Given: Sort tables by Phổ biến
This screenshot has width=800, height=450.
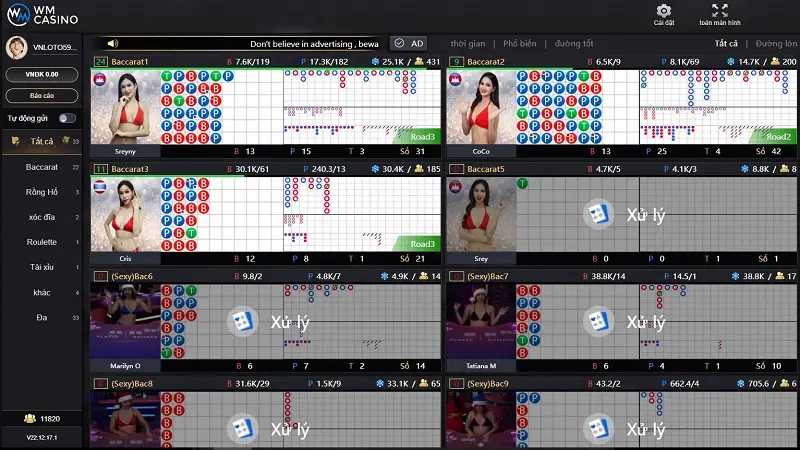Looking at the screenshot, I should coord(519,44).
